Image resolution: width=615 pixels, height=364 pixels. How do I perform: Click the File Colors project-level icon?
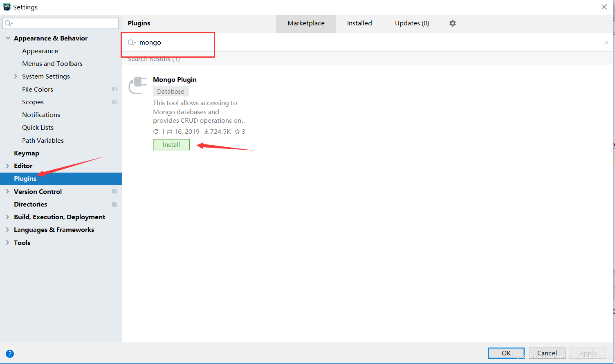(114, 89)
